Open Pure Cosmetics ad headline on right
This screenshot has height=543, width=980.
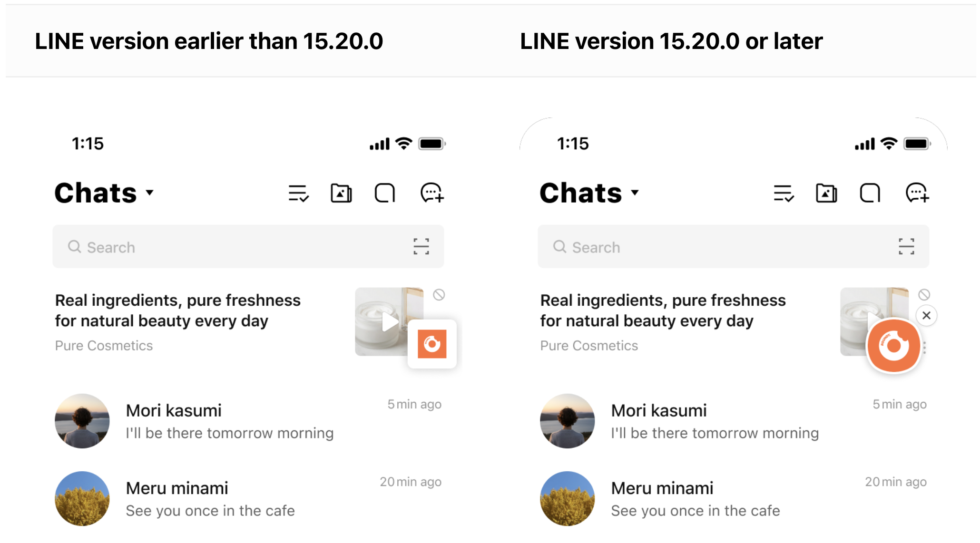coord(663,310)
